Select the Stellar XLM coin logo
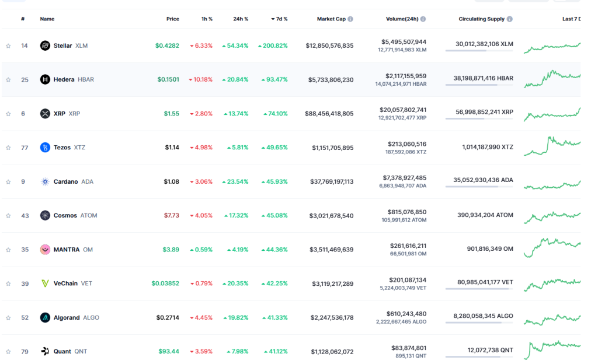 (44, 45)
